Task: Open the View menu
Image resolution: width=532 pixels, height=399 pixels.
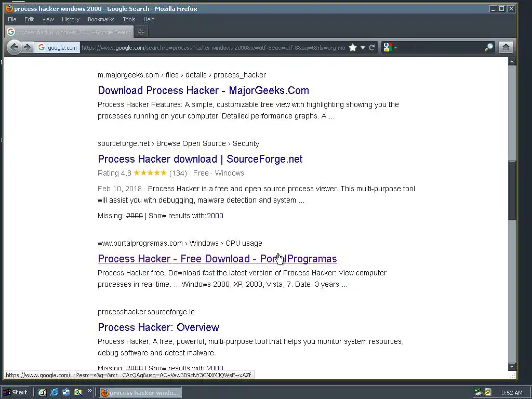Action: (48, 19)
